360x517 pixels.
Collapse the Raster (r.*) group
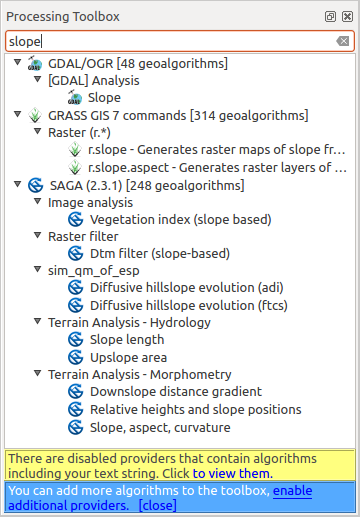click(x=38, y=131)
